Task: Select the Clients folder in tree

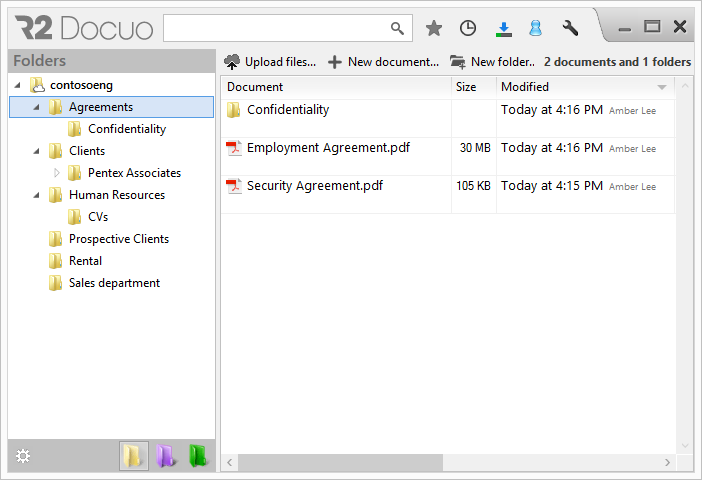Action: coord(87,151)
